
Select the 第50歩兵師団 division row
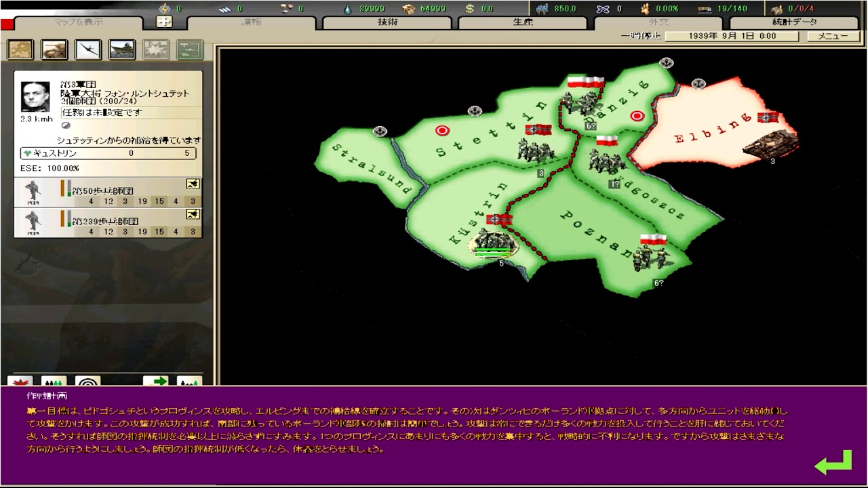click(108, 192)
